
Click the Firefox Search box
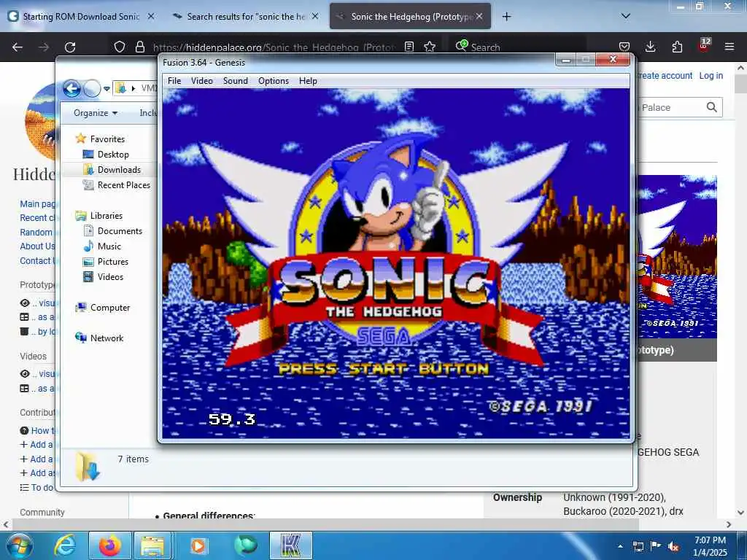[x=517, y=47]
